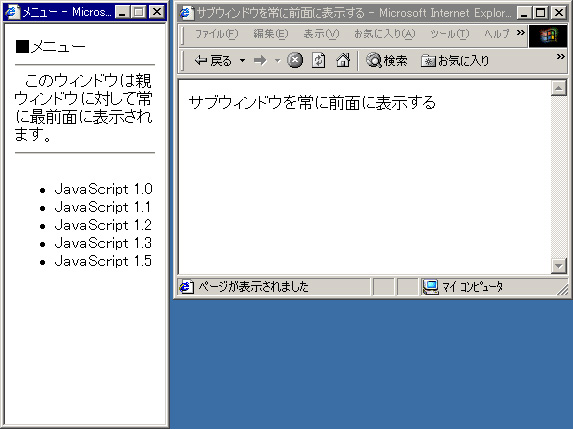The height and width of the screenshot is (429, 573).
Task: Click the scrollbar up arrow
Action: pyautogui.click(x=558, y=88)
